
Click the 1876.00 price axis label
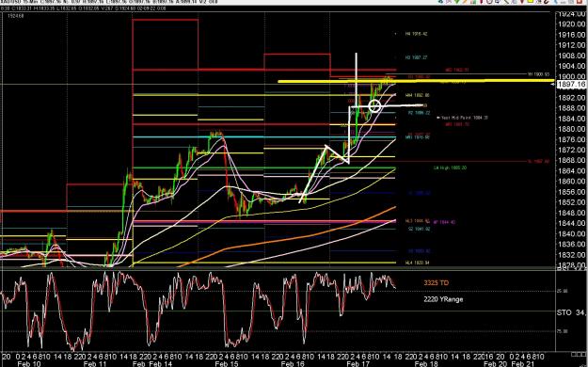(x=571, y=139)
